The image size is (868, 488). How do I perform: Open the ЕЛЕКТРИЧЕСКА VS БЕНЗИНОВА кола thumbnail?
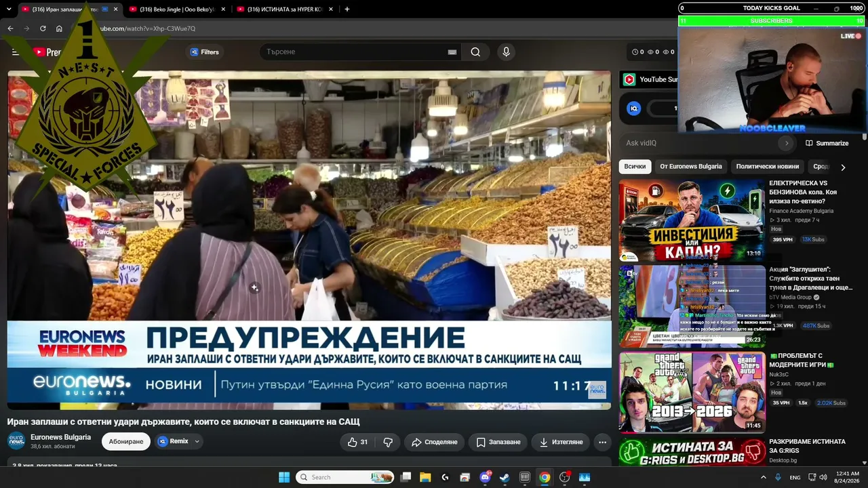pos(692,220)
